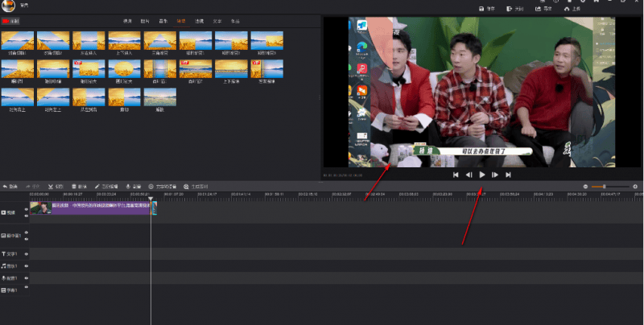
Task: Step forward one frame in the preview
Action: (495, 175)
